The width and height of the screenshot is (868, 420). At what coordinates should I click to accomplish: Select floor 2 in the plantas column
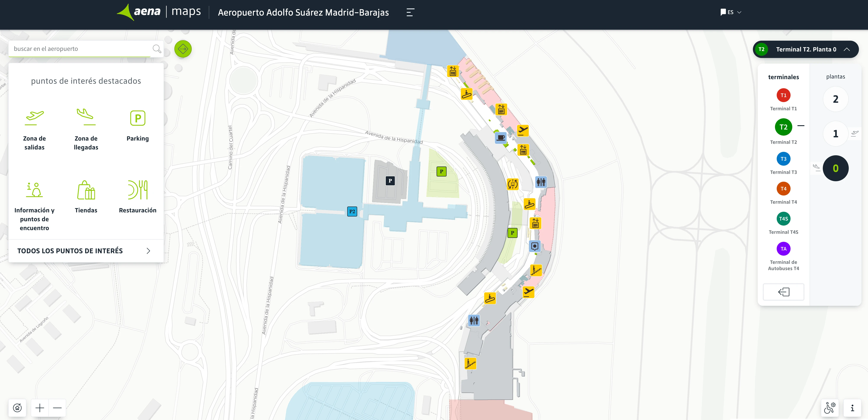(x=835, y=99)
